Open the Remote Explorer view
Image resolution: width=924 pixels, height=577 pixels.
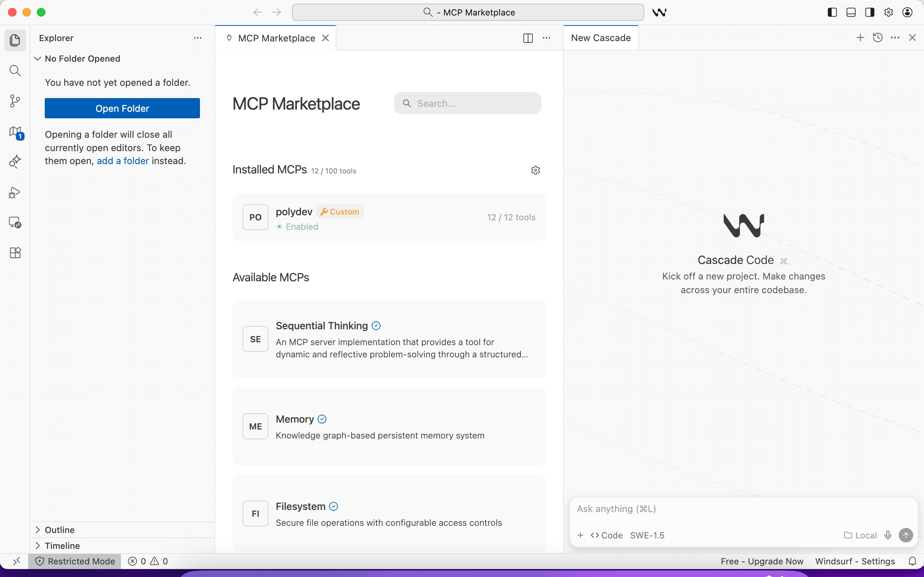[15, 222]
